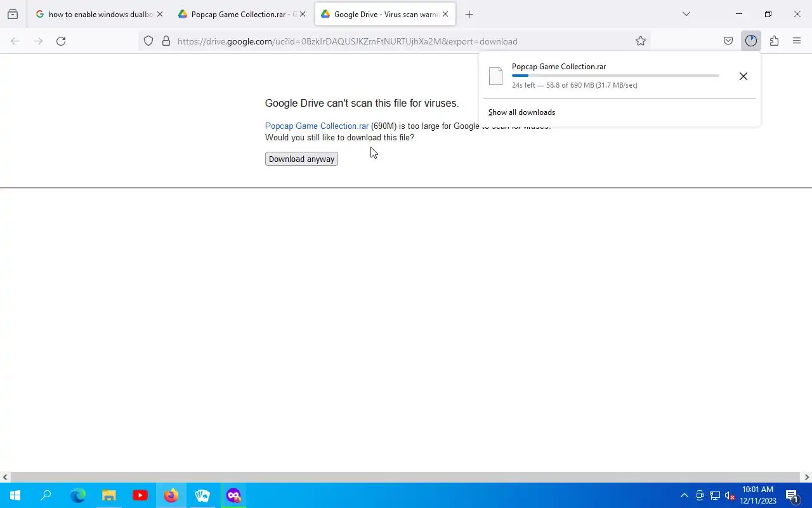The height and width of the screenshot is (508, 812).
Task: Open taskbar Search
Action: click(46, 495)
